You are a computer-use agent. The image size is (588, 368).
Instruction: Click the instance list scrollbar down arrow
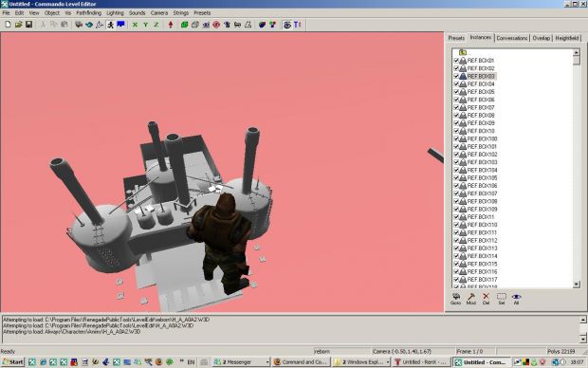[x=577, y=285]
